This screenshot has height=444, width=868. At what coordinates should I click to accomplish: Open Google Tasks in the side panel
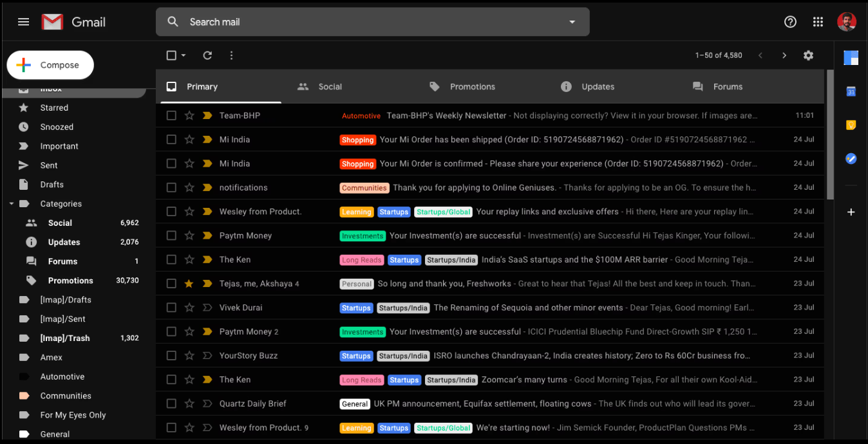(x=851, y=158)
